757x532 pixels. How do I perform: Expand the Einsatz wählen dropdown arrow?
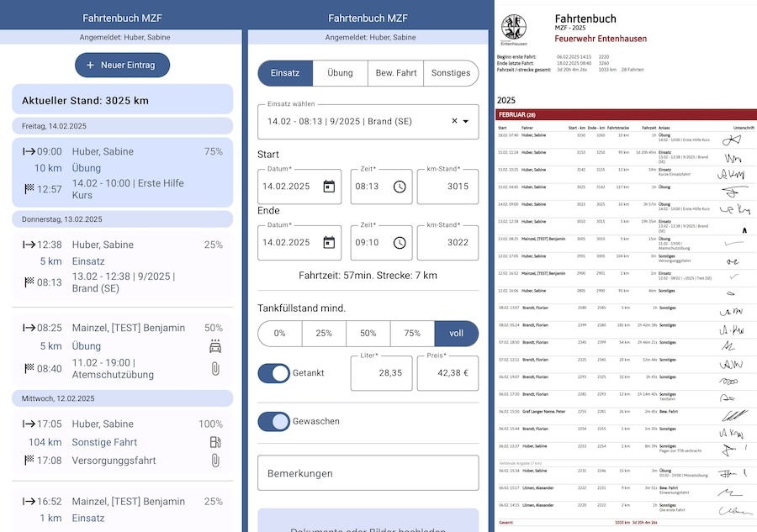pyautogui.click(x=466, y=121)
